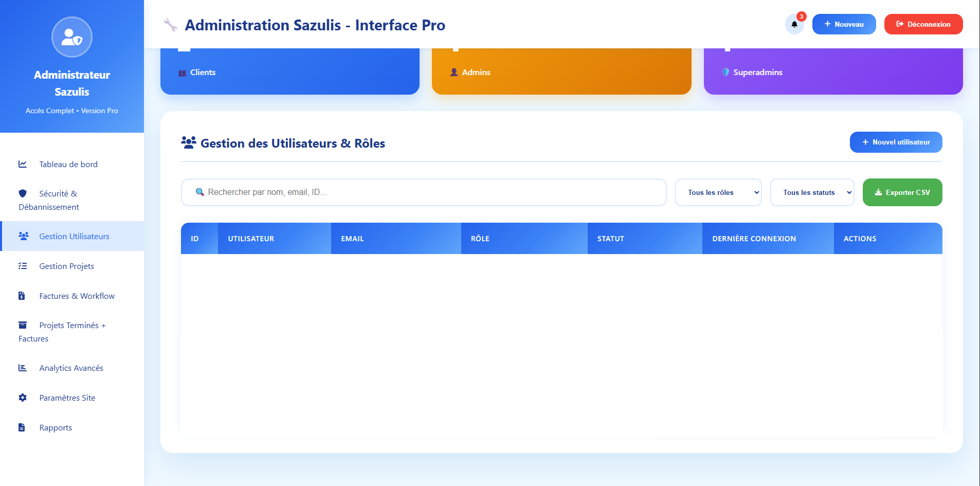Click the Sécurité shield icon

23,193
